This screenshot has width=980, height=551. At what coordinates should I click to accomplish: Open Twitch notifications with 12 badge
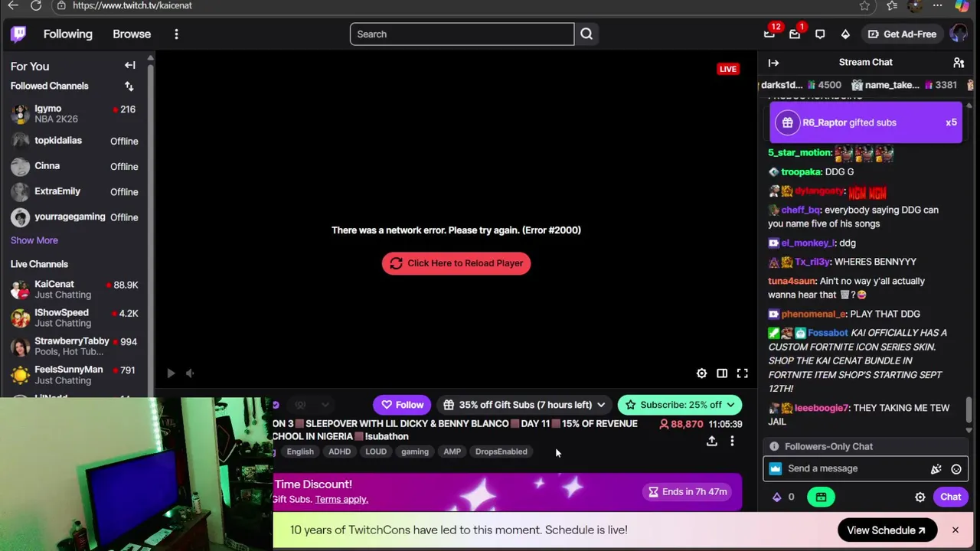pyautogui.click(x=770, y=33)
